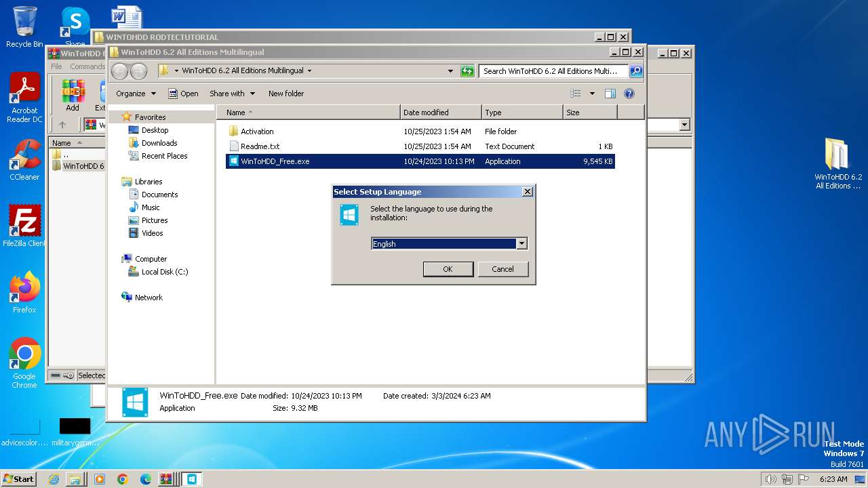Refresh the Explorer folder view

(467, 70)
